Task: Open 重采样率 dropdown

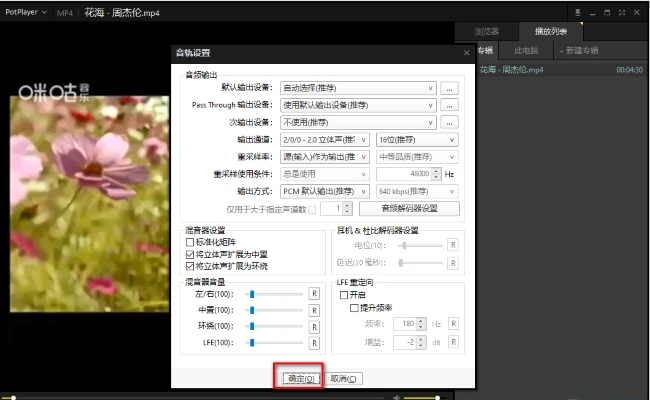Action: [325, 157]
